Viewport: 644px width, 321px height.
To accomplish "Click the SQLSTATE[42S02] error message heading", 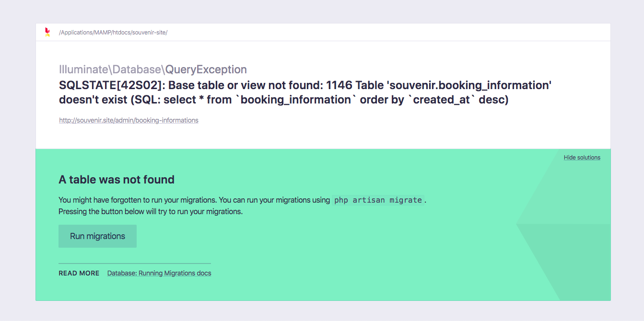I will point(305,92).
